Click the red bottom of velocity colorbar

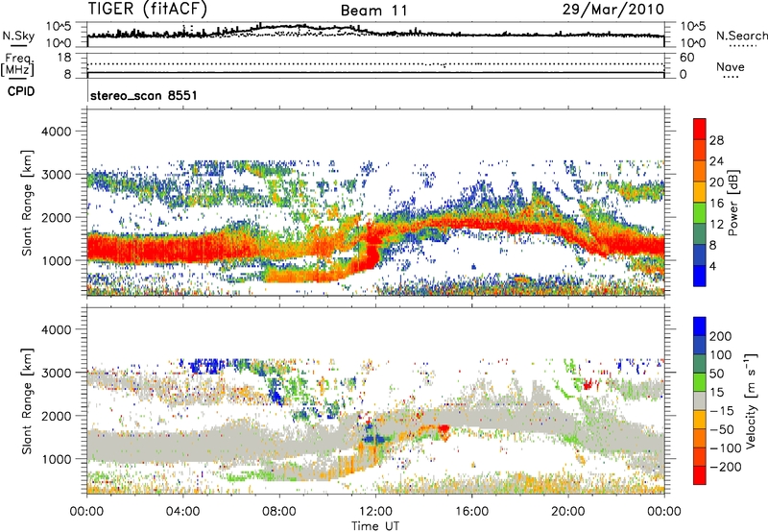[x=700, y=475]
